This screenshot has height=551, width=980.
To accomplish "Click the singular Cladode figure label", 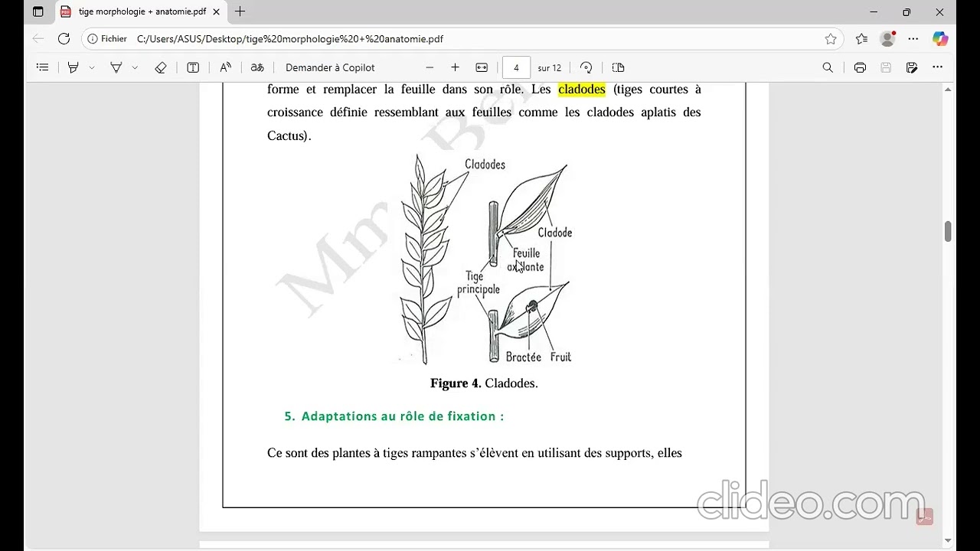I will coord(555,233).
